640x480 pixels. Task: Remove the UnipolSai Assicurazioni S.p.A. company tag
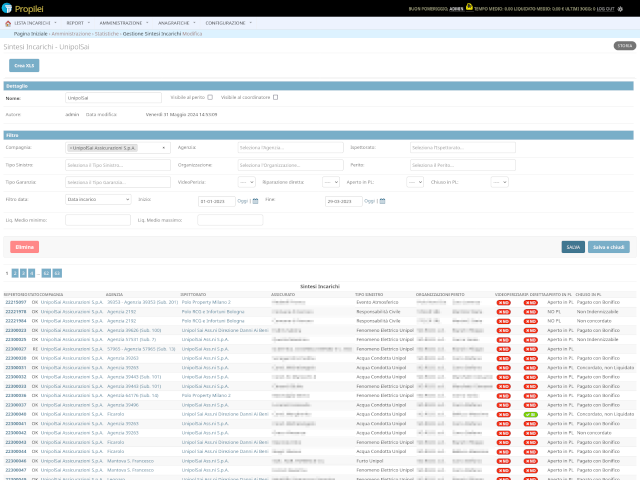click(71, 148)
